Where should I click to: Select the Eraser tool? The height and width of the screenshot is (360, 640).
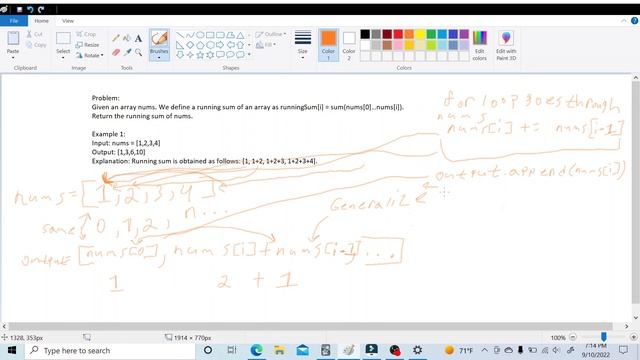(x=116, y=52)
